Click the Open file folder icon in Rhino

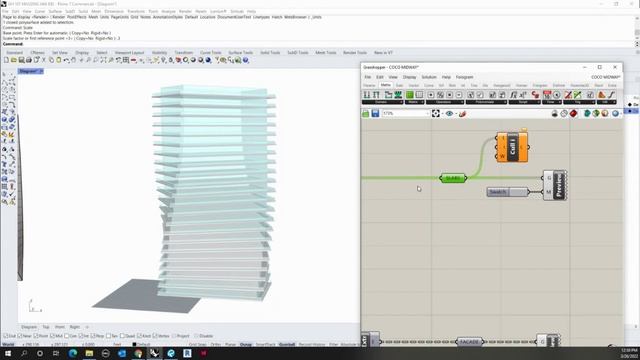click(13, 60)
